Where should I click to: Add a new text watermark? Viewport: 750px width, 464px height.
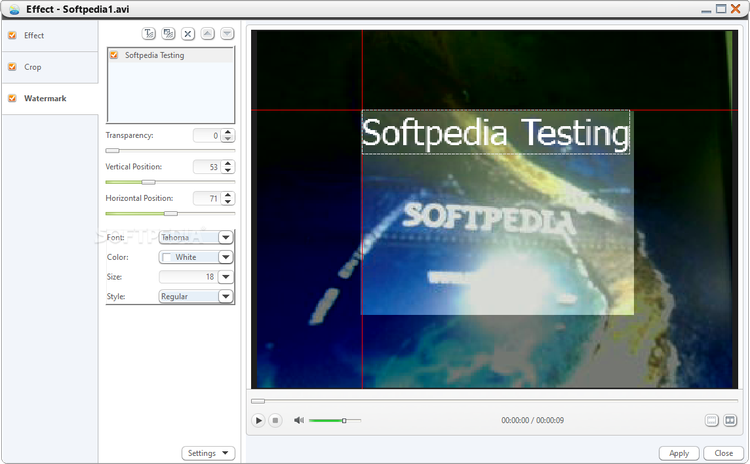click(149, 33)
